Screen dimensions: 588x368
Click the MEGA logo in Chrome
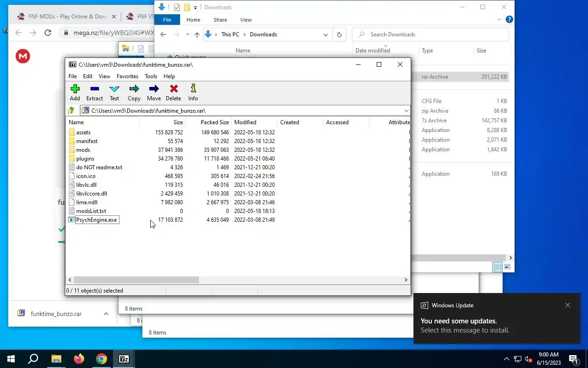[x=23, y=56]
